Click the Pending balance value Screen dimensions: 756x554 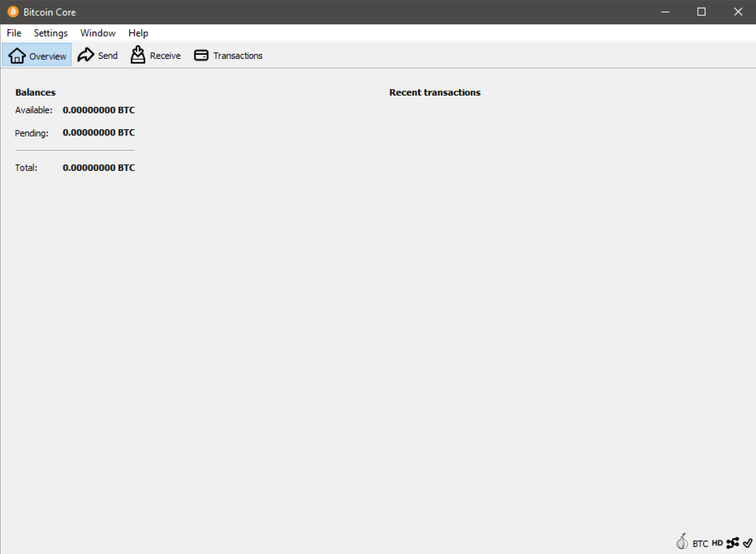(x=99, y=132)
